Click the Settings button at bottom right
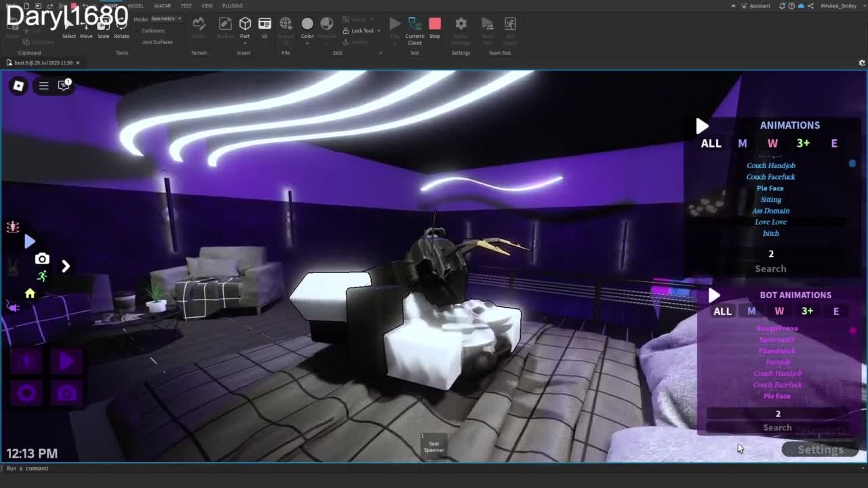This screenshot has width=868, height=488. click(820, 449)
